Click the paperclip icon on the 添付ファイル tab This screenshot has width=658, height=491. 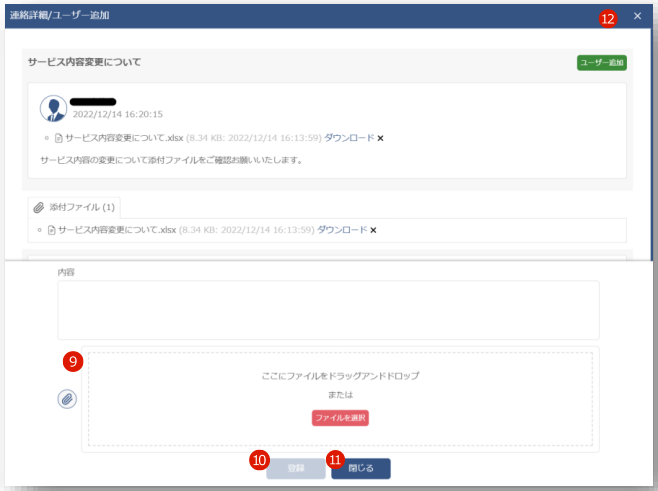(x=38, y=207)
